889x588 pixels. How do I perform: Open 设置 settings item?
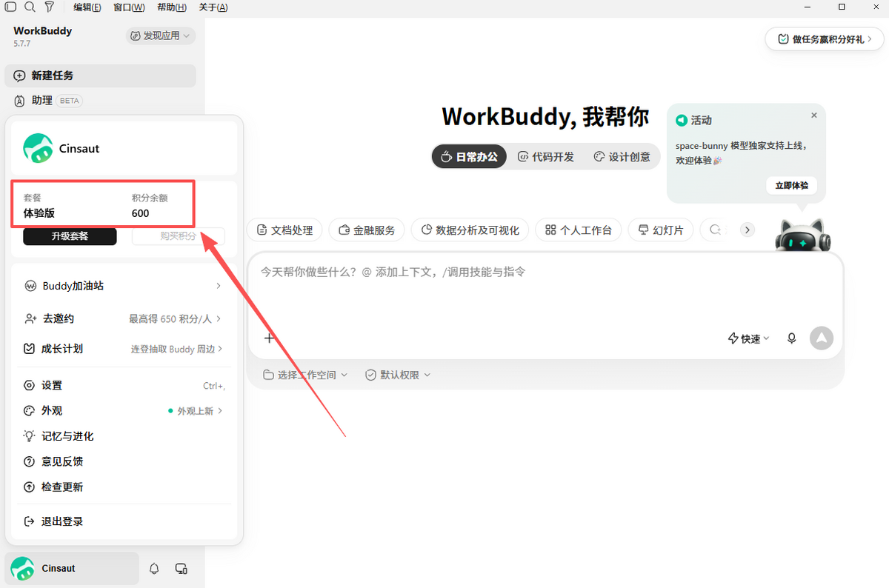[x=124, y=386]
